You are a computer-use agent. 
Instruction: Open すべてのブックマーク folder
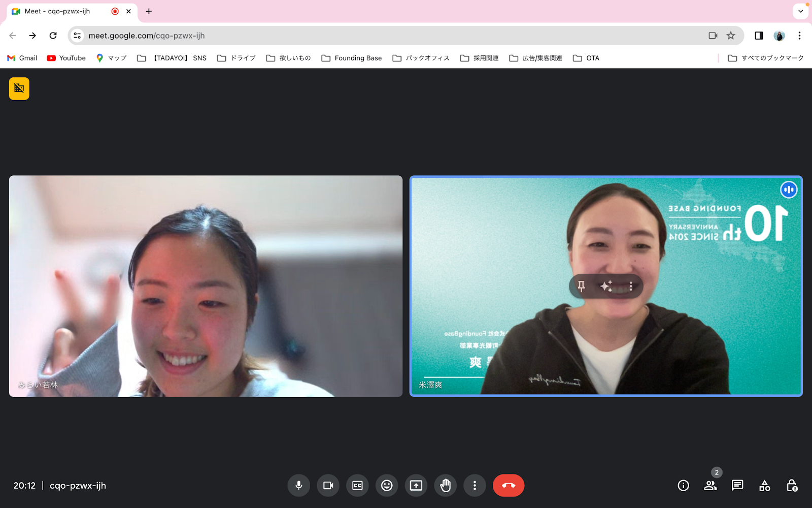766,58
